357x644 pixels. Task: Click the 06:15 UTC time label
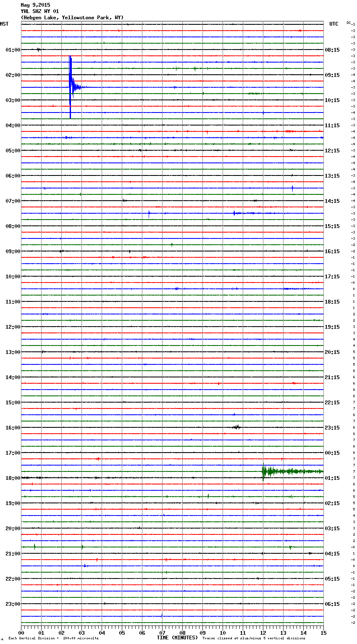(x=332, y=604)
